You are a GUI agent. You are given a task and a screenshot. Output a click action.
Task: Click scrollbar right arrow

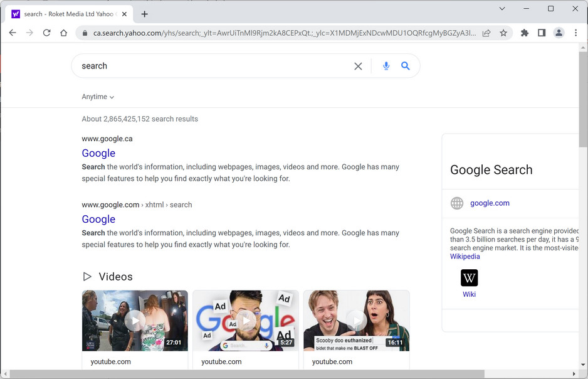[574, 374]
